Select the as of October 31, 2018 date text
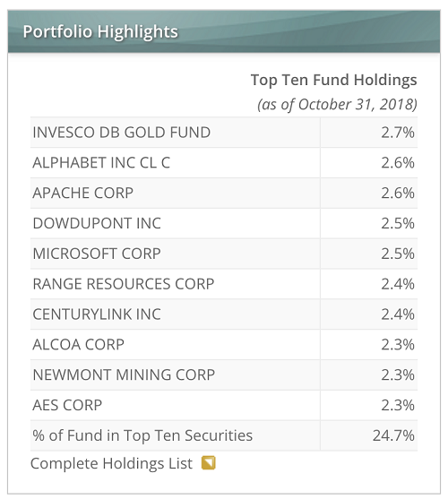This screenshot has height=499, width=448. 337,105
